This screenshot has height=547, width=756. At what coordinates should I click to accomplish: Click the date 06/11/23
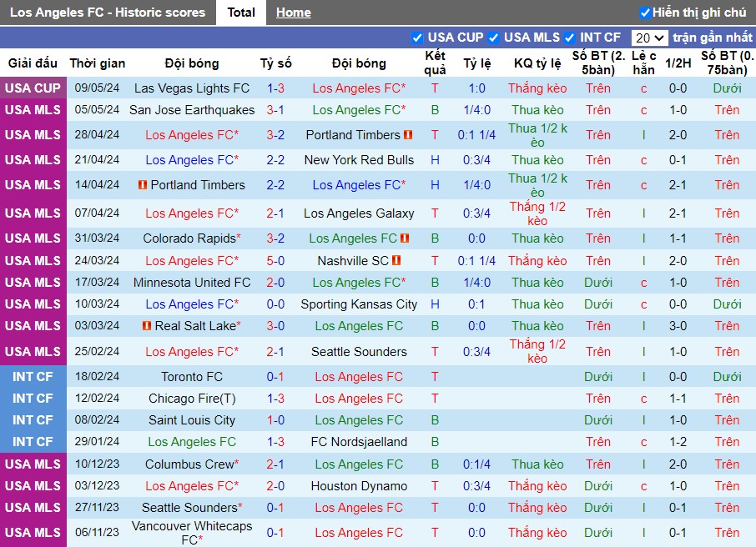point(97,532)
